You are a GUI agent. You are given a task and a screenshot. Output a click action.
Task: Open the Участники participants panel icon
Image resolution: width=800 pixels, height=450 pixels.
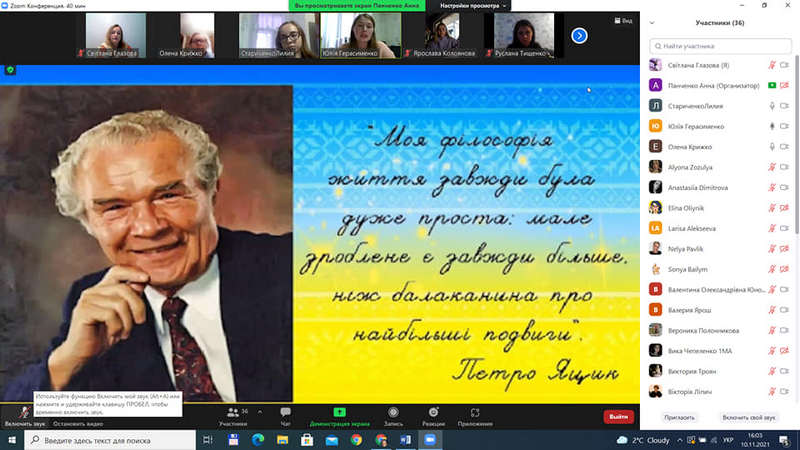[233, 412]
